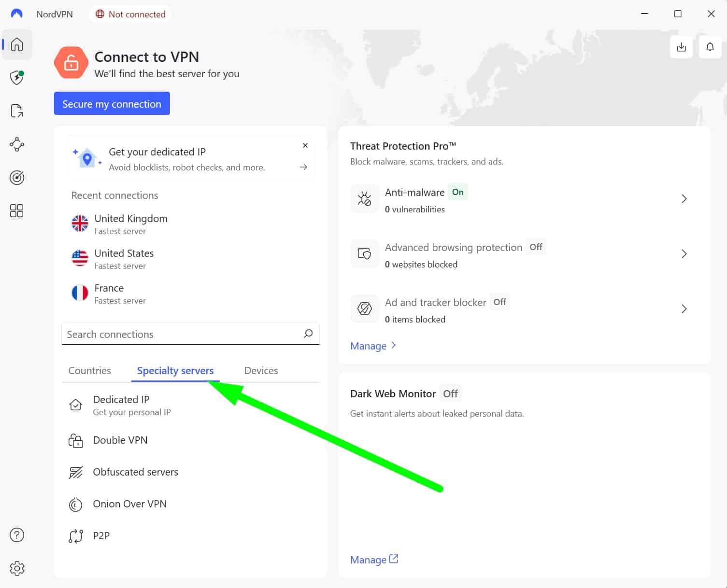727x588 pixels.
Task: Select the Double VPN option
Action: point(190,440)
